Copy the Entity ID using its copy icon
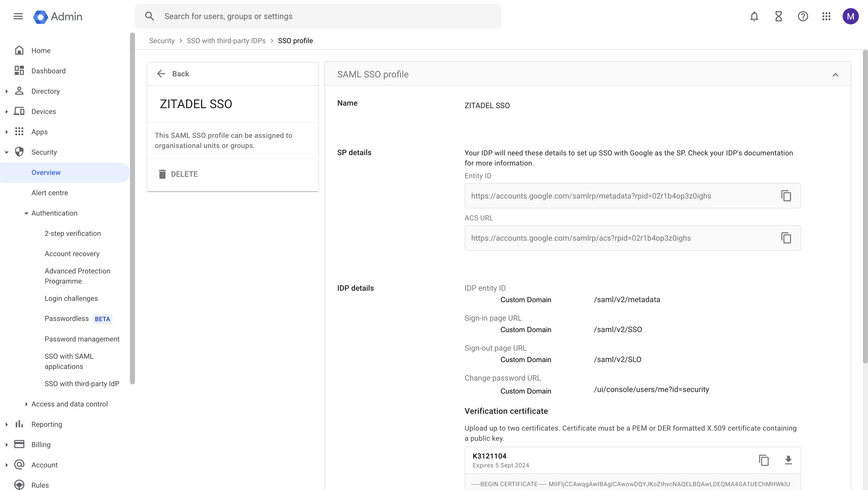 [x=787, y=196]
